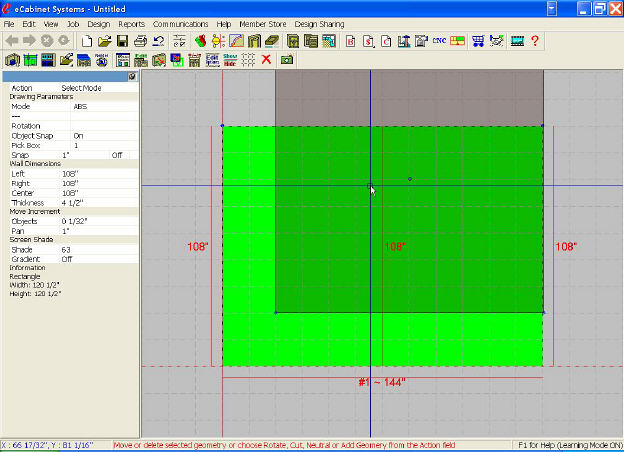Image resolution: width=624 pixels, height=452 pixels.
Task: Open the settings sliders icon
Action: [179, 41]
